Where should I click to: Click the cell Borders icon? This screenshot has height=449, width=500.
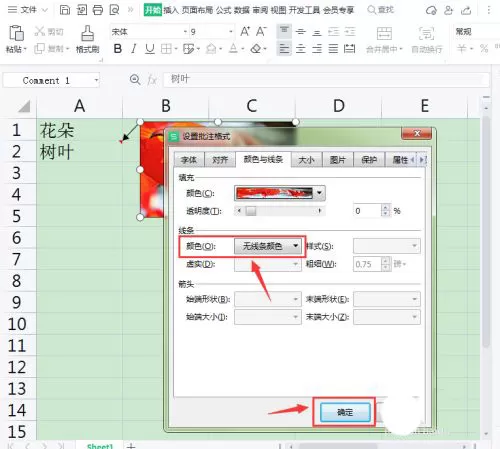[x=166, y=49]
